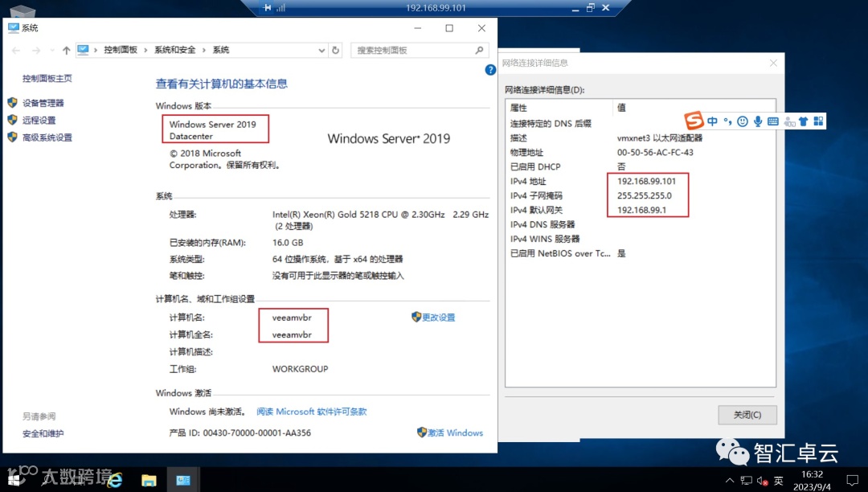Screen dimensions: 868x492
Task: Open File Explorer from the taskbar
Action: coord(149,480)
